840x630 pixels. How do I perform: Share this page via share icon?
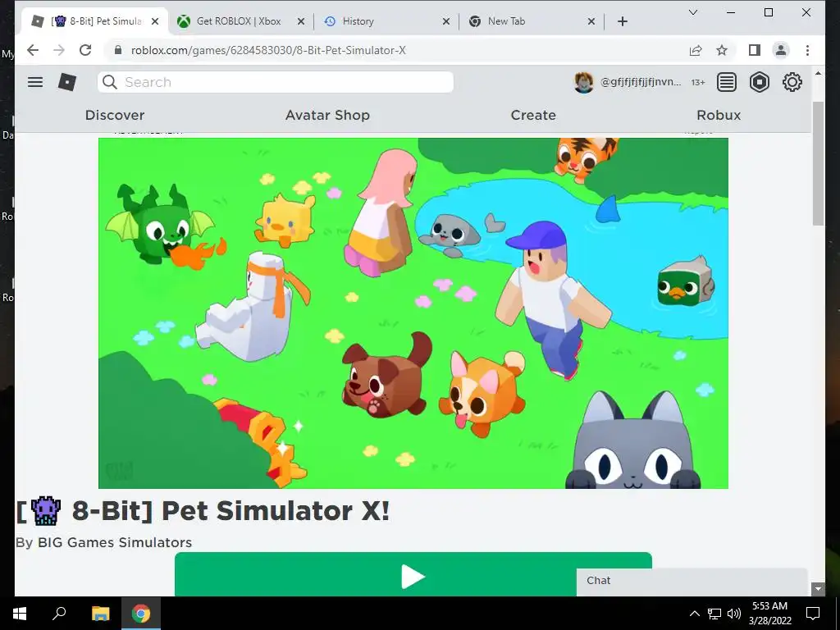[696, 50]
